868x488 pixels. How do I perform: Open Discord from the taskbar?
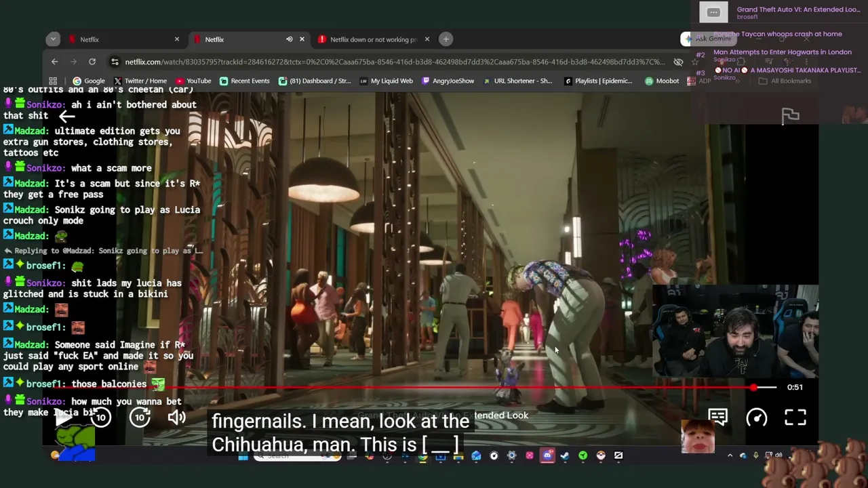(x=547, y=455)
